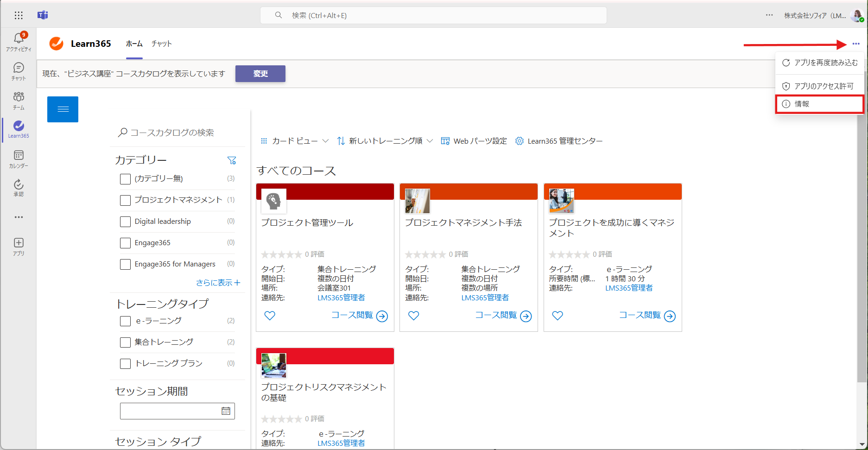The width and height of the screenshot is (868, 450).
Task: Open the session period calendar picker
Action: click(226, 411)
